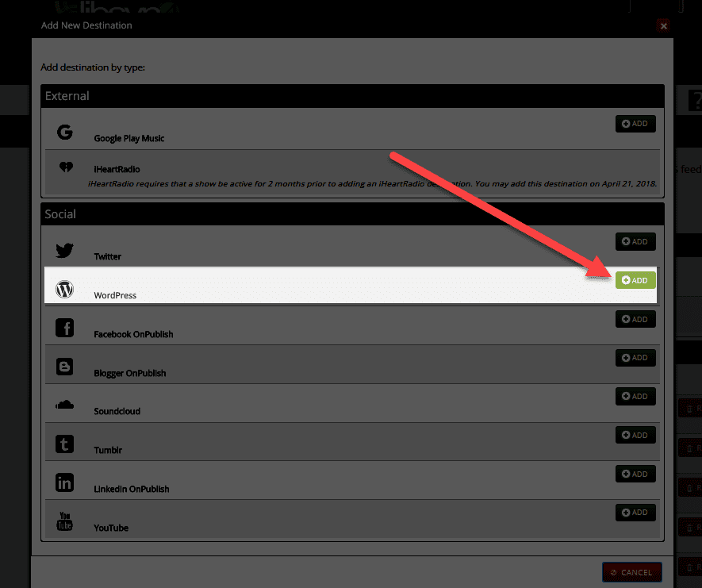Click the WordPress logo icon
Screen dimensions: 702x588
pyautogui.click(x=65, y=290)
